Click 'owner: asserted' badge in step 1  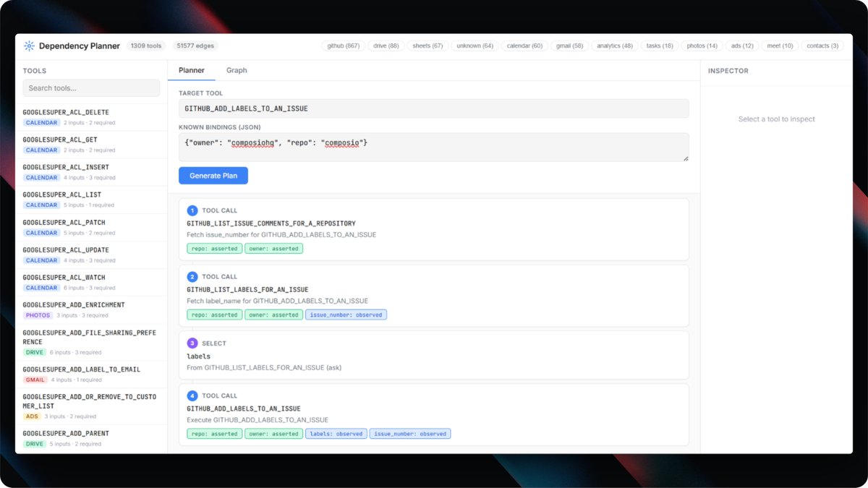click(273, 249)
